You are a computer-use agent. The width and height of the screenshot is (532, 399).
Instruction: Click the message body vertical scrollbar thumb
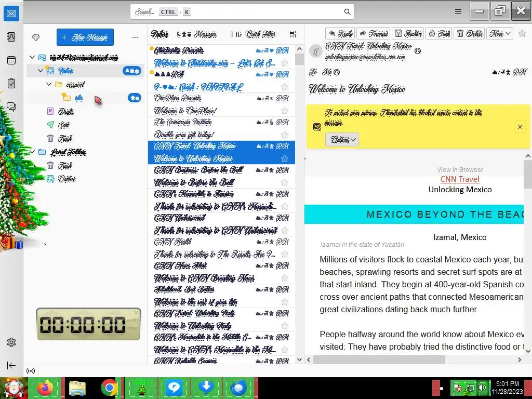pos(528,175)
